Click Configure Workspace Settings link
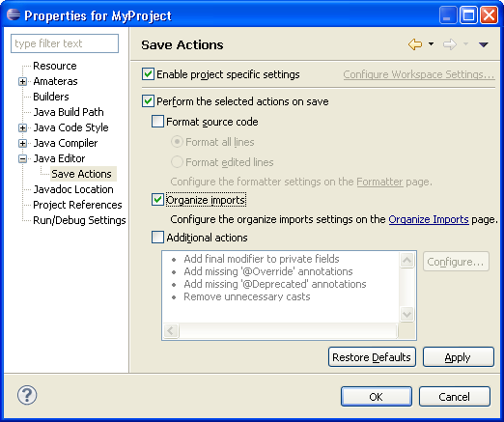504x422 pixels. (419, 74)
